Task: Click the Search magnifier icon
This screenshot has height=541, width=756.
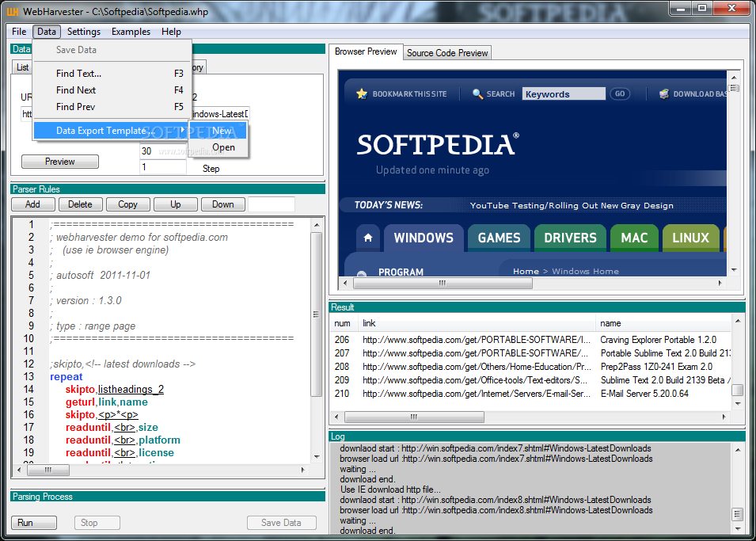Action: (x=477, y=93)
